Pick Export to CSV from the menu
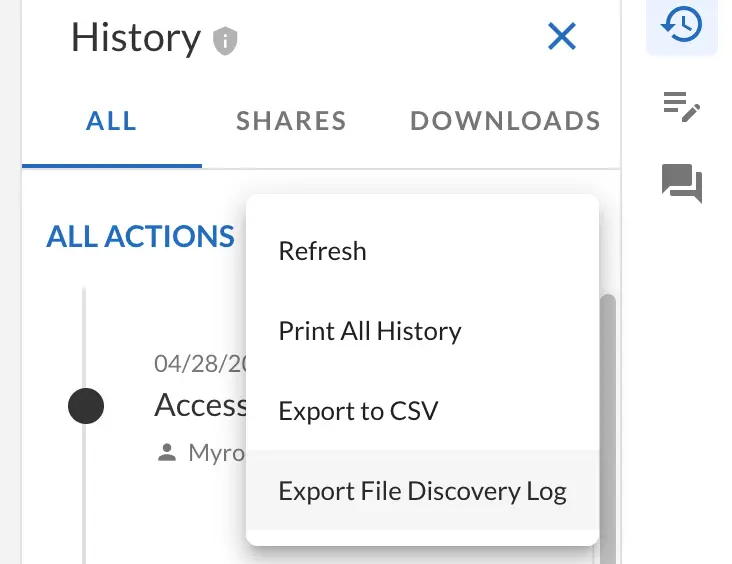 pos(358,411)
